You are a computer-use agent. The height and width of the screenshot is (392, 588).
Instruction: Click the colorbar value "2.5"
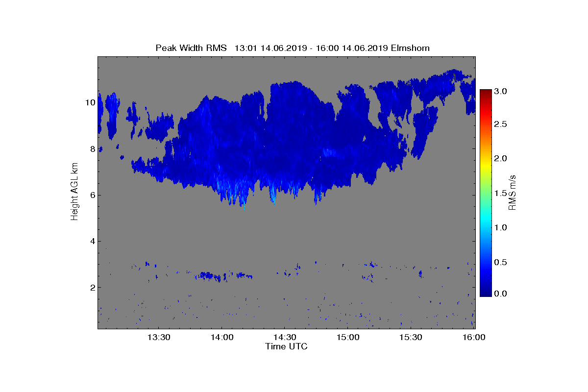[501, 124]
